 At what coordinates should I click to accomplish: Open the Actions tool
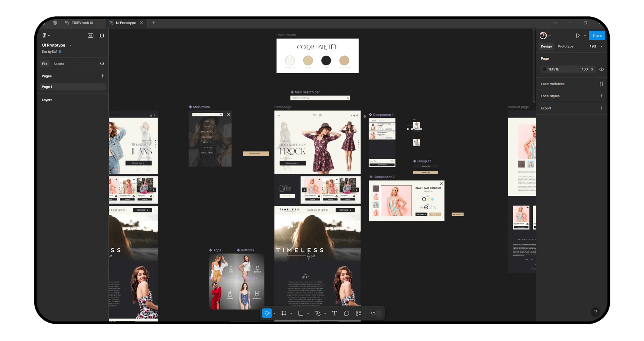tap(359, 313)
